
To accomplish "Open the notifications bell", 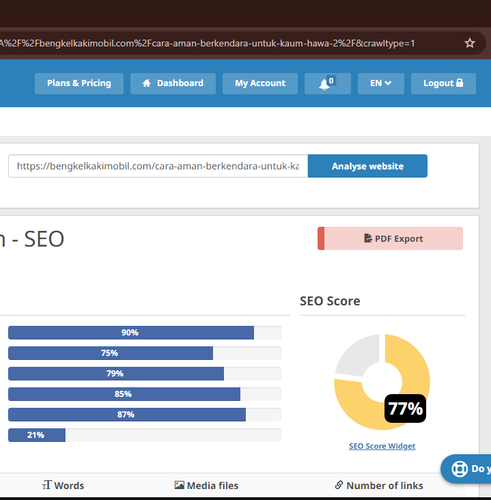I will [327, 83].
